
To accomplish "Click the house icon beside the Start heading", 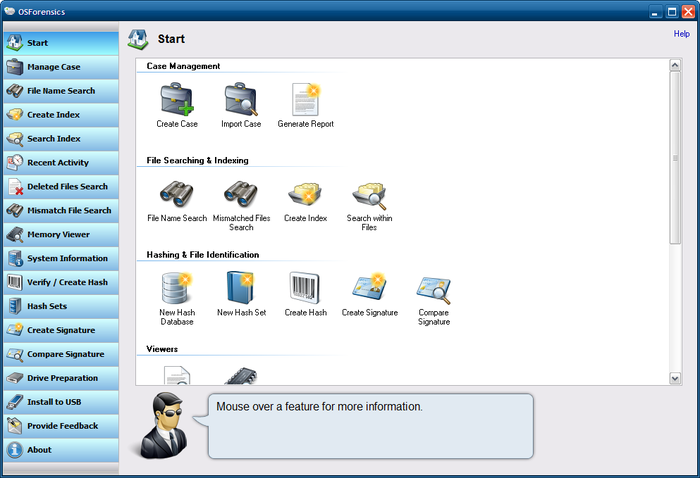I will point(138,39).
